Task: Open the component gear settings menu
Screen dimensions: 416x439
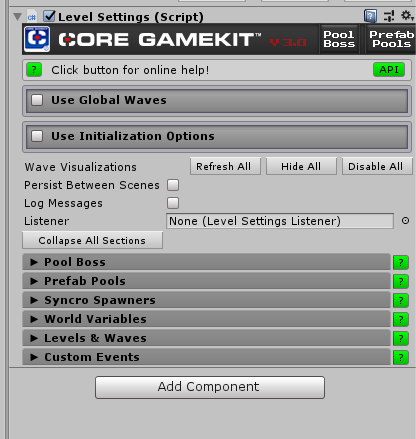Action: 407,15
